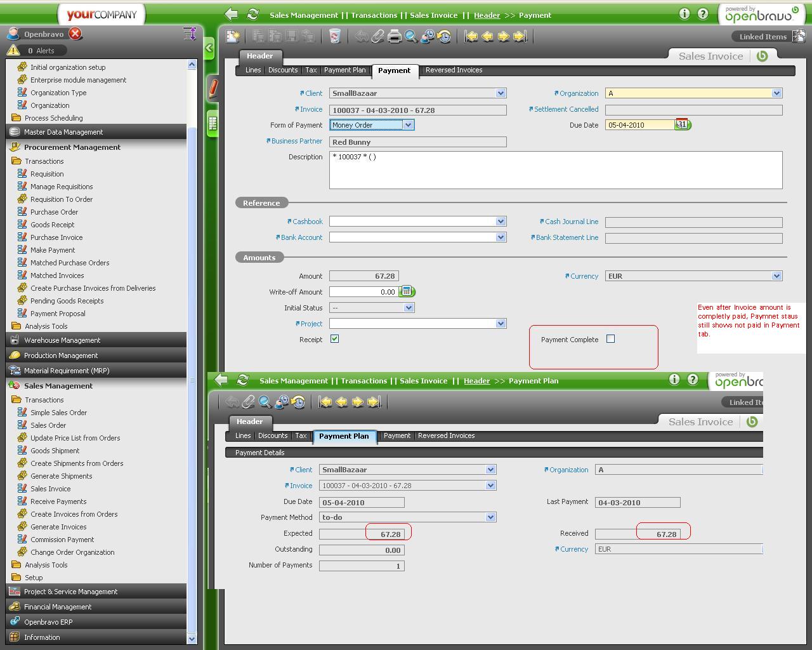Create a new record in the Payment toolbar

pyautogui.click(x=233, y=36)
